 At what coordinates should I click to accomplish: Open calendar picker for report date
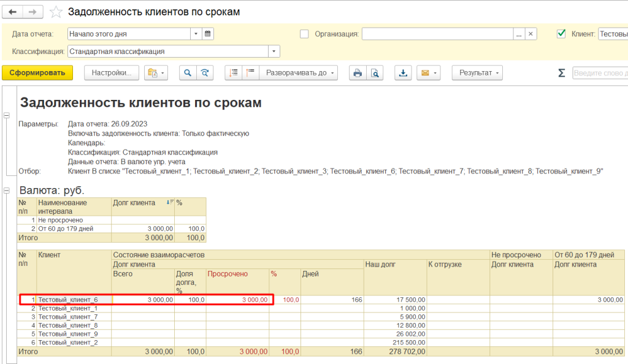pos(208,34)
